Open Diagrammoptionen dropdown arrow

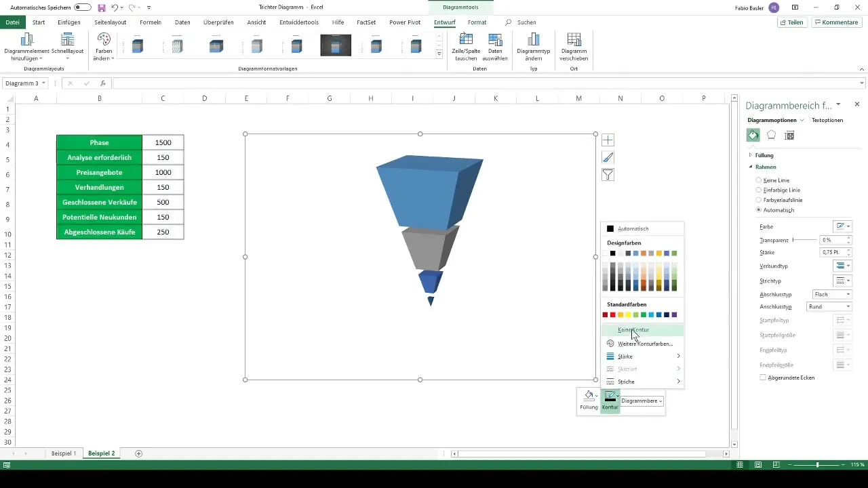802,120
